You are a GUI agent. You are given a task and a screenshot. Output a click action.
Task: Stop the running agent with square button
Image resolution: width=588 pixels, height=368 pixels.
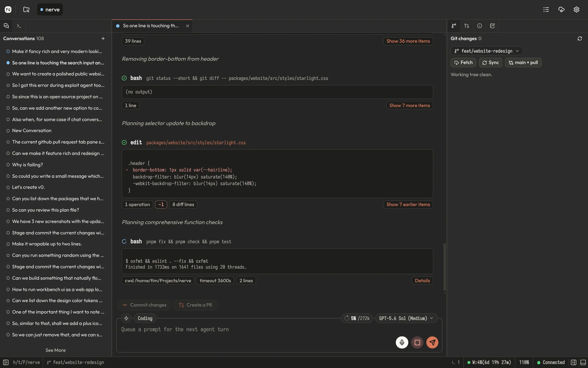pos(417,342)
